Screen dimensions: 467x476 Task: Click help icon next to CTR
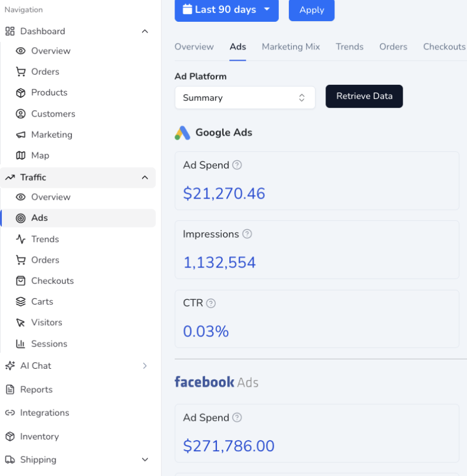[x=211, y=303]
